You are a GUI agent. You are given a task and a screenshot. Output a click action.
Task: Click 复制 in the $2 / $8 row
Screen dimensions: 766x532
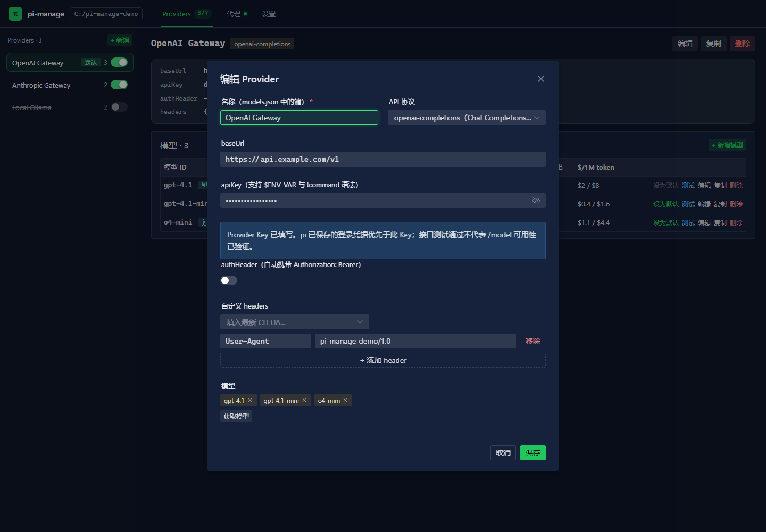[x=720, y=186]
